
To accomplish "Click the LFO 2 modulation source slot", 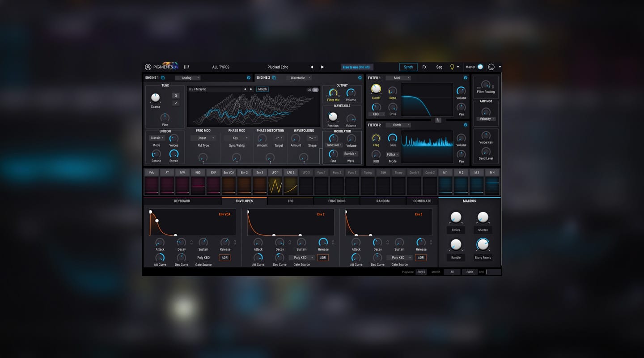I will (290, 183).
